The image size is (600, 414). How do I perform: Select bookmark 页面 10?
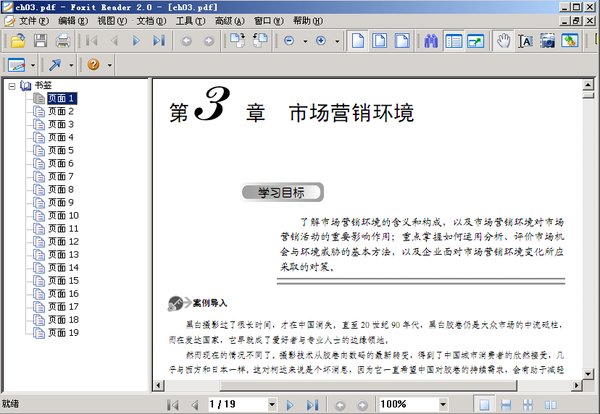click(63, 215)
